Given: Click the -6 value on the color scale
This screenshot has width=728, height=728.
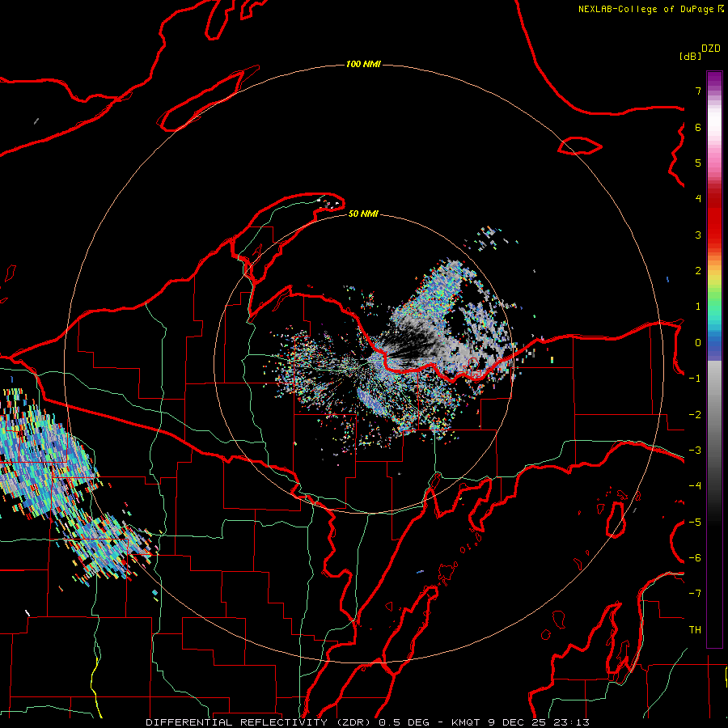Looking at the screenshot, I should (x=695, y=558).
